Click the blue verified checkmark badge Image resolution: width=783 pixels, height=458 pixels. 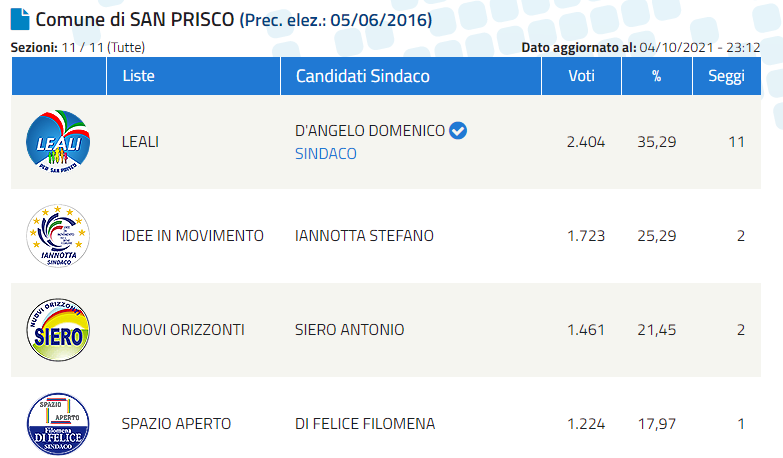pos(458,131)
